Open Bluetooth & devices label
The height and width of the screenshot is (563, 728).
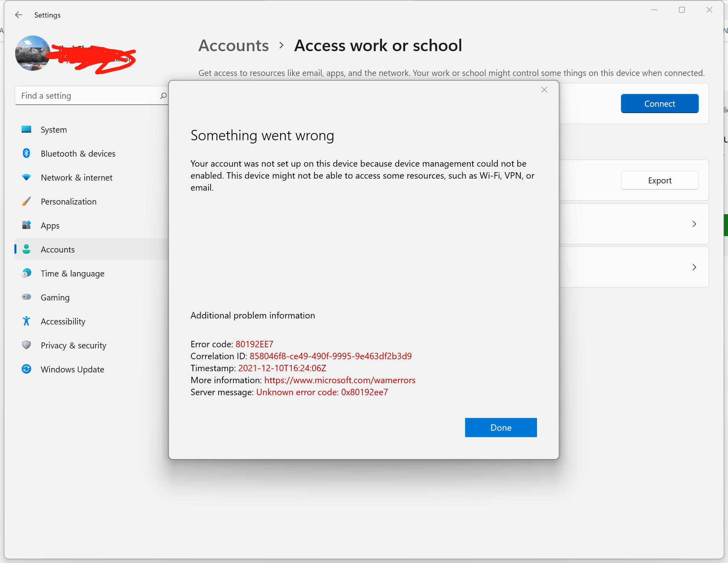[x=78, y=154]
